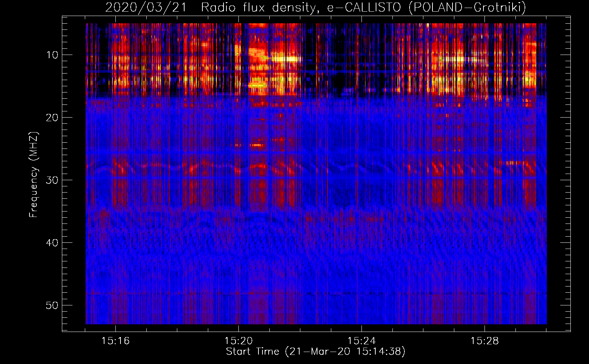Click the 15:24 time tick label

361,341
